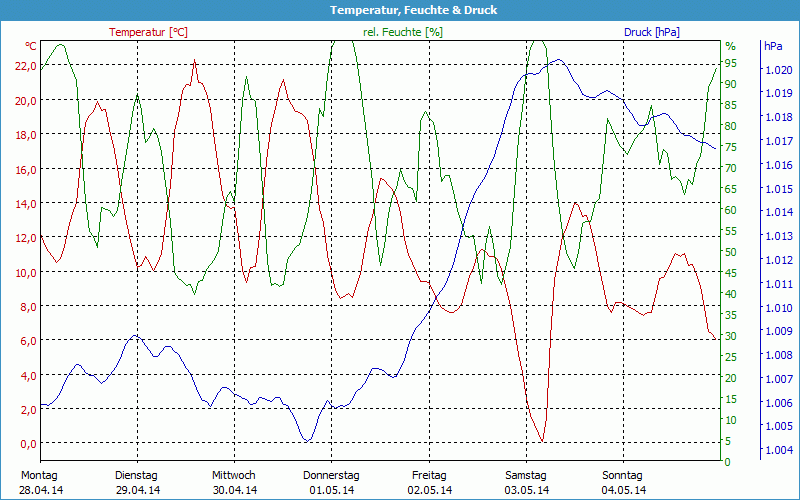Click the '6,0' temperature axis value
The image size is (800, 500).
pos(28,341)
